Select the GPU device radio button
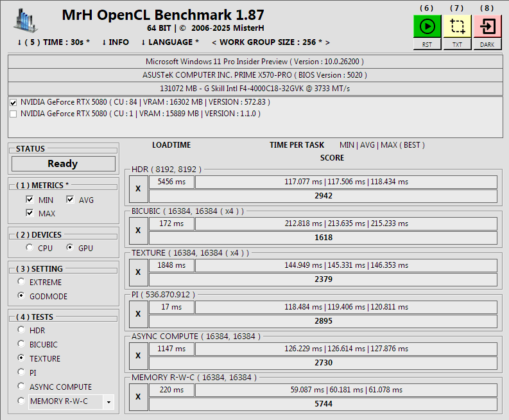Viewport: 509px width, 420px height. coord(70,247)
